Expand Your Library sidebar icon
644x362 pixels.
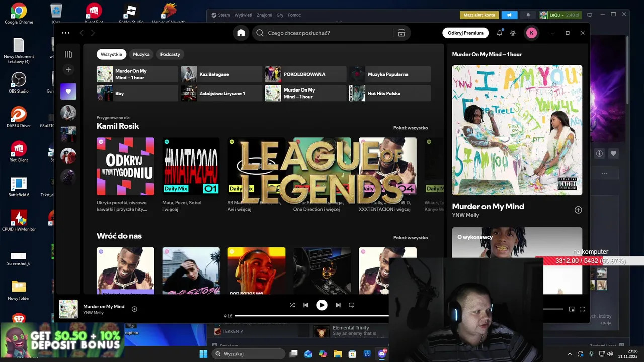click(x=68, y=54)
